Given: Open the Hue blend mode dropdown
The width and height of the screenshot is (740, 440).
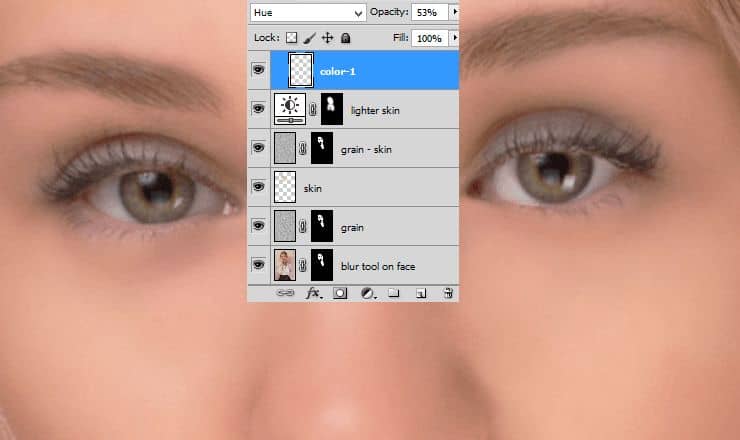Looking at the screenshot, I should point(308,12).
